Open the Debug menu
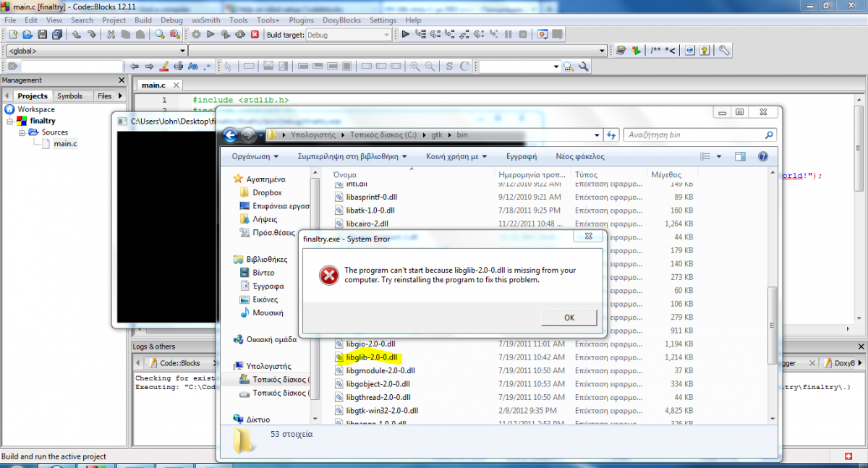 pyautogui.click(x=171, y=20)
